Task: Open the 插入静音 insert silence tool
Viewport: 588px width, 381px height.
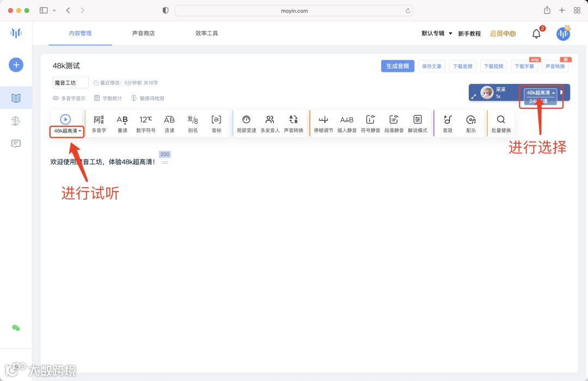Action: point(347,123)
